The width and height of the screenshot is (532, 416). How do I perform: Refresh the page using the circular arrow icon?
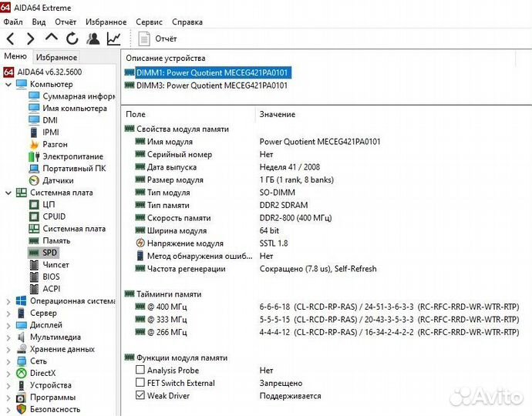pyautogui.click(x=72, y=39)
